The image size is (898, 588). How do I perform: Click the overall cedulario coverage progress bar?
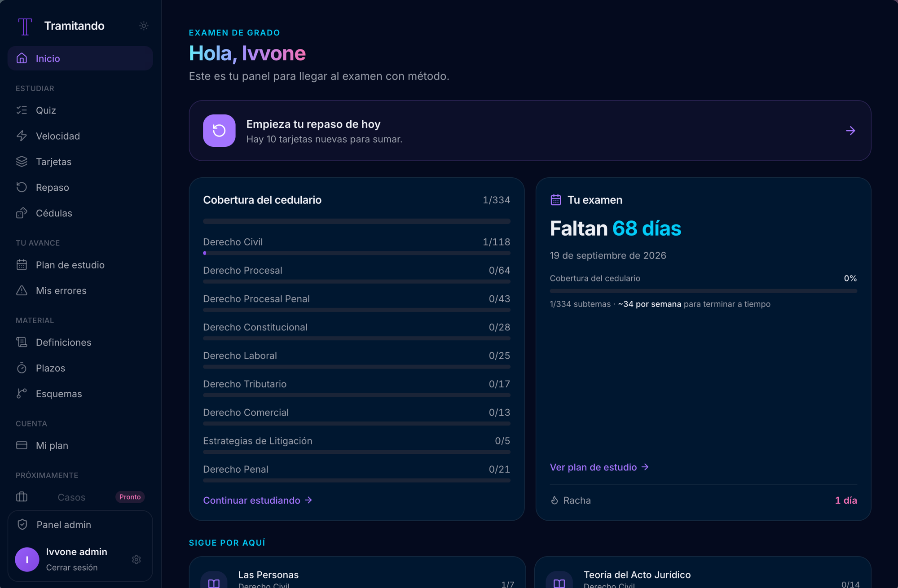tap(357, 221)
